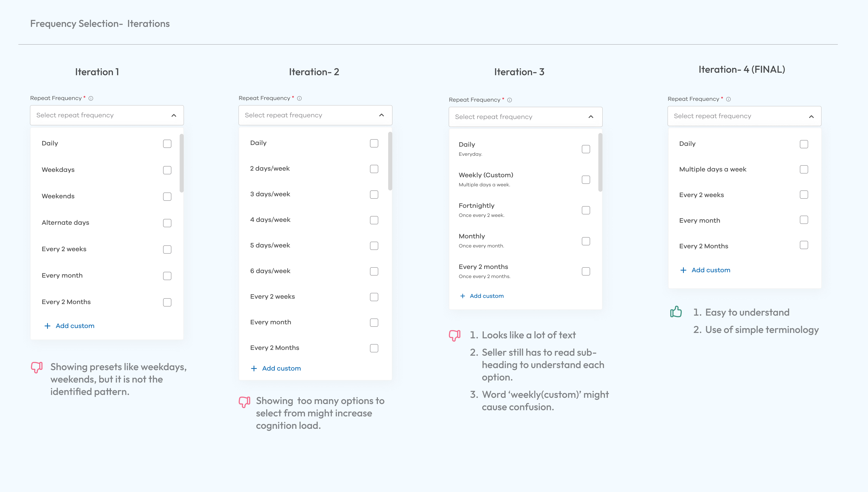Click thumbs-up icon under Iteration-4 final
Image resolution: width=868 pixels, height=492 pixels.
676,311
